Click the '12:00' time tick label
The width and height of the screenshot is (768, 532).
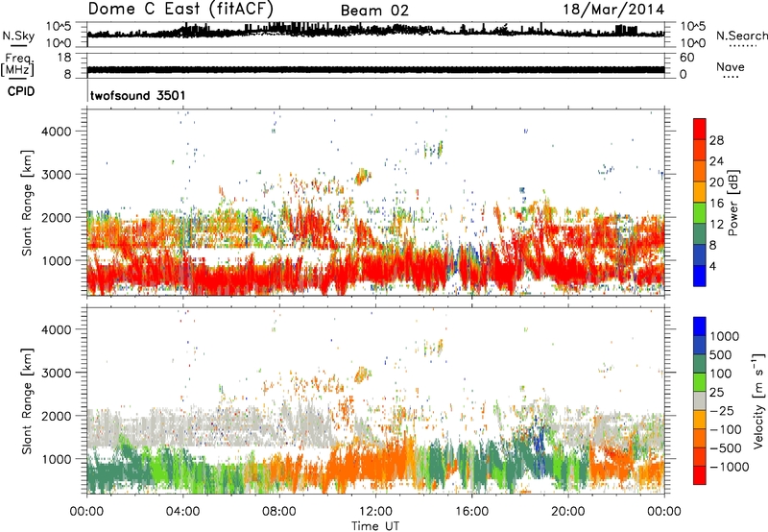375,512
